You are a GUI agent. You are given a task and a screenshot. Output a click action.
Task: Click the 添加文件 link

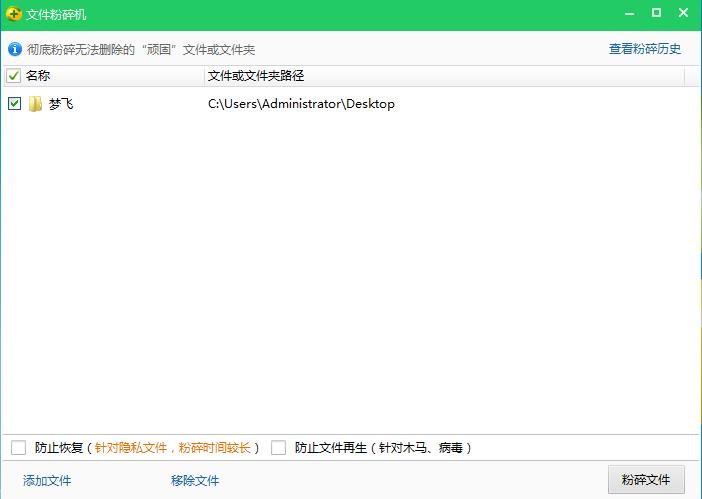pyautogui.click(x=47, y=481)
